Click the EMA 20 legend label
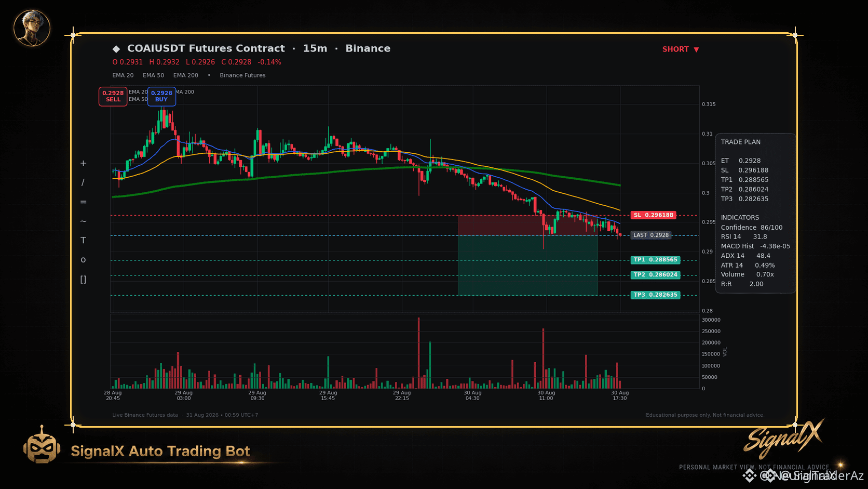 pyautogui.click(x=123, y=75)
